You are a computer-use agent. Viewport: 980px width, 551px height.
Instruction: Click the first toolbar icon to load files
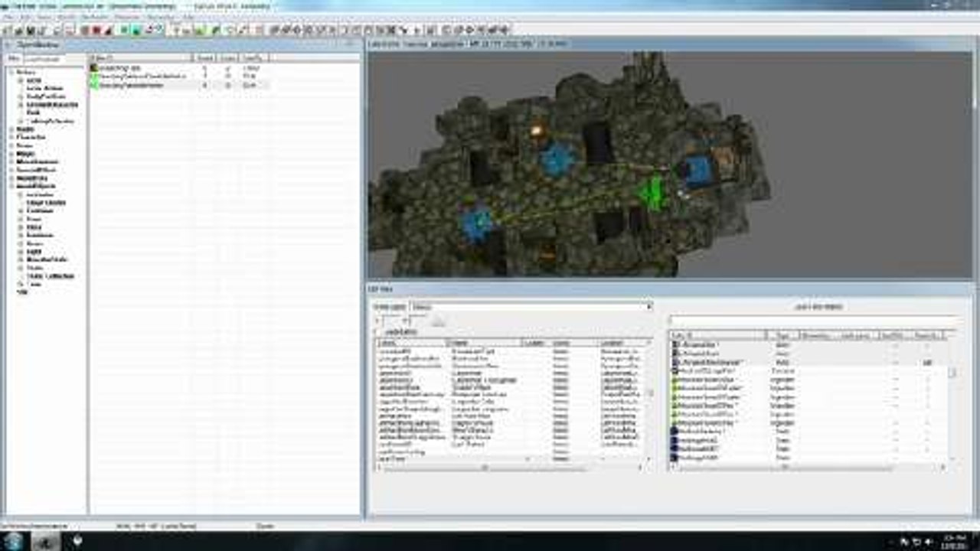point(8,30)
